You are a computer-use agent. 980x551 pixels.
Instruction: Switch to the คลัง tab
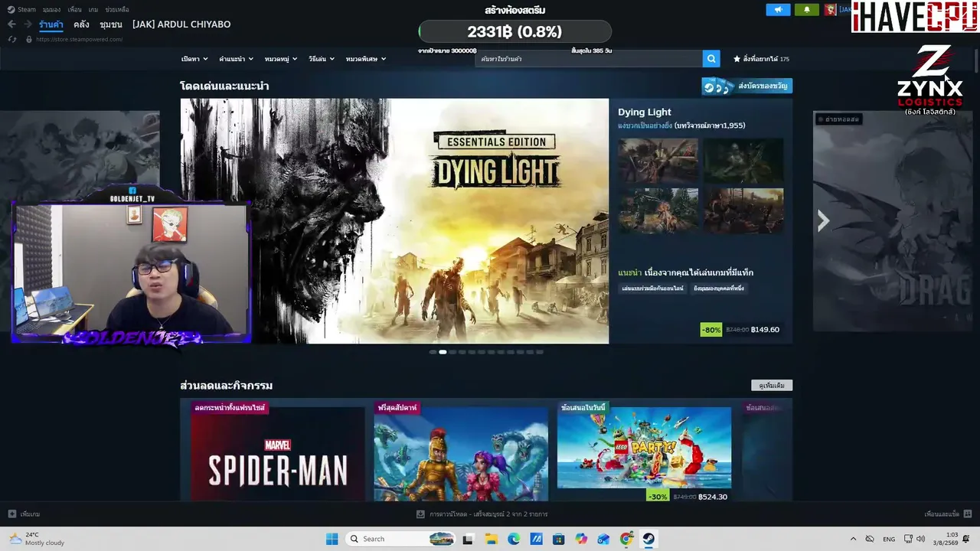[81, 24]
